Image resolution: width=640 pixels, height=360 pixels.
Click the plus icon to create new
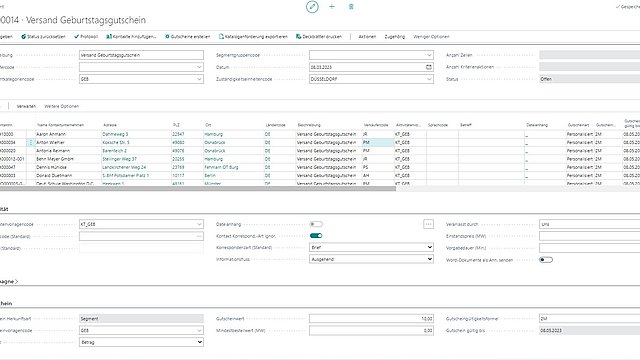point(332,7)
